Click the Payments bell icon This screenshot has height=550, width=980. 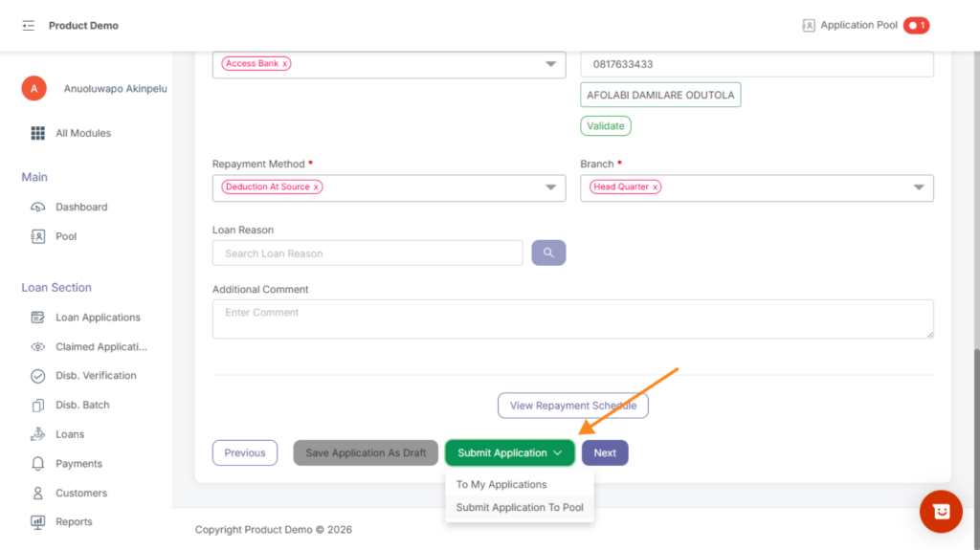(x=38, y=464)
